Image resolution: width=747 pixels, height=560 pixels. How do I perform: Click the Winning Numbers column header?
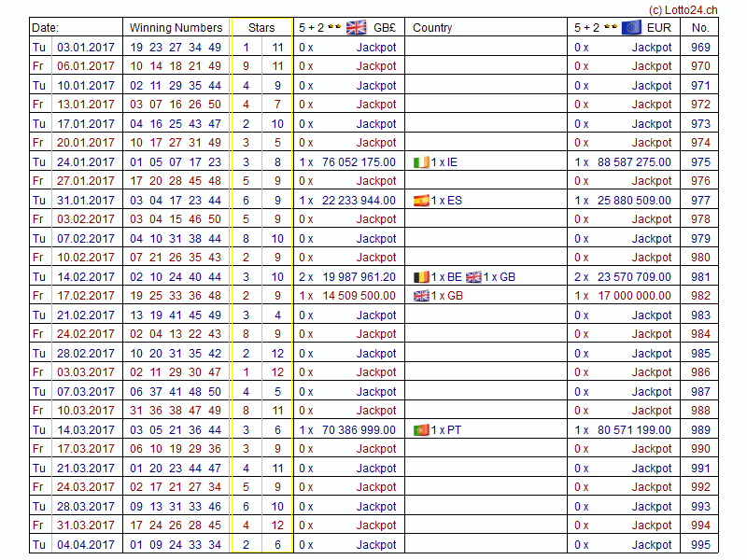click(x=176, y=28)
